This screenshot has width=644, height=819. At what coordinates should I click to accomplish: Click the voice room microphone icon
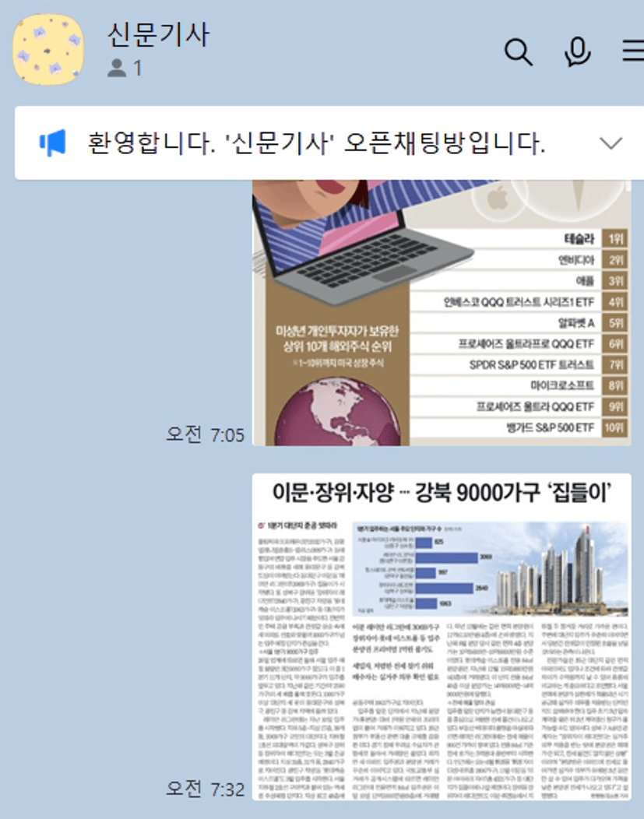point(578,51)
